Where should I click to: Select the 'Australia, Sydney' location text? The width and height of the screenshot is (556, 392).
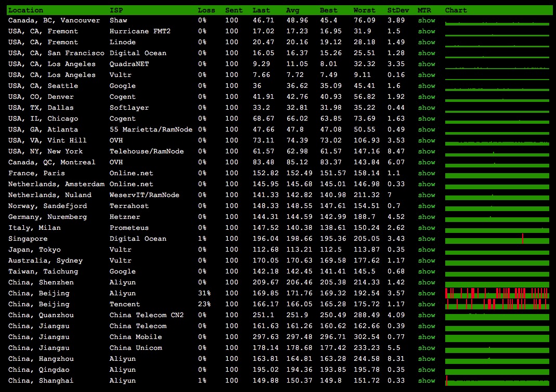coord(45,260)
